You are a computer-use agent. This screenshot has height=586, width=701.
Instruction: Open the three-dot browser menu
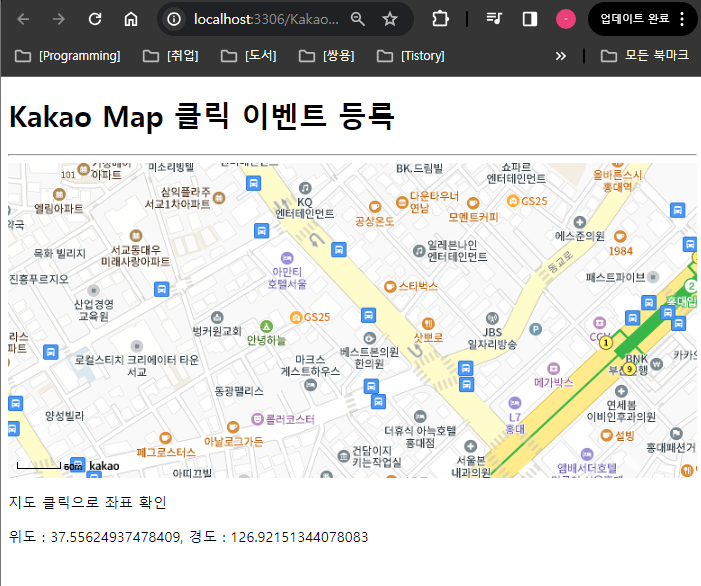(x=682, y=19)
